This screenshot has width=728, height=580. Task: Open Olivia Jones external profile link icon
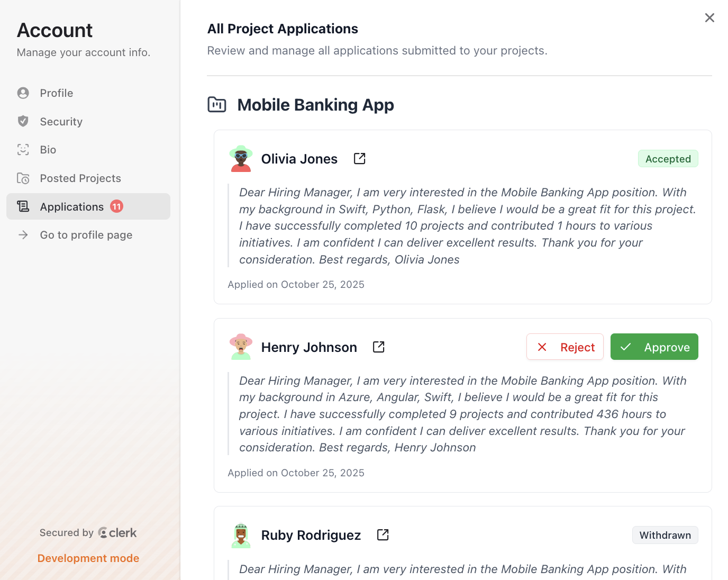coord(360,159)
